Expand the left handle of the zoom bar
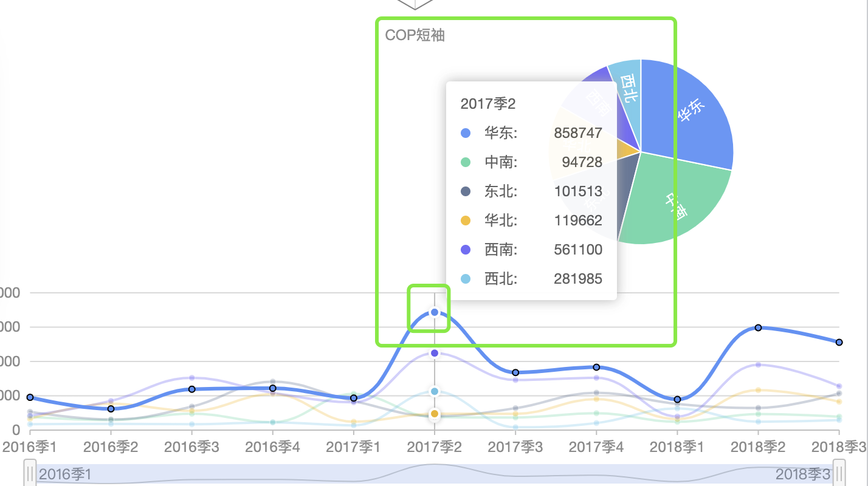This screenshot has width=868, height=486. tap(30, 473)
